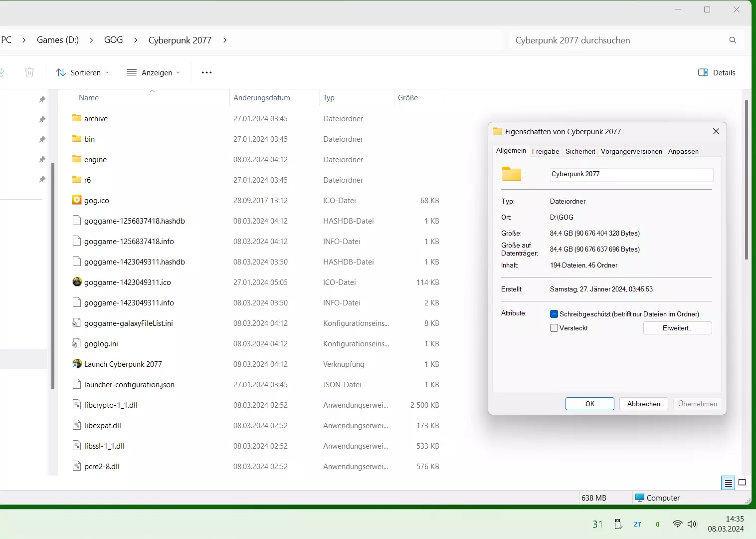The width and height of the screenshot is (756, 539).
Task: Click the first pin icon in sidebar
Action: (x=42, y=99)
